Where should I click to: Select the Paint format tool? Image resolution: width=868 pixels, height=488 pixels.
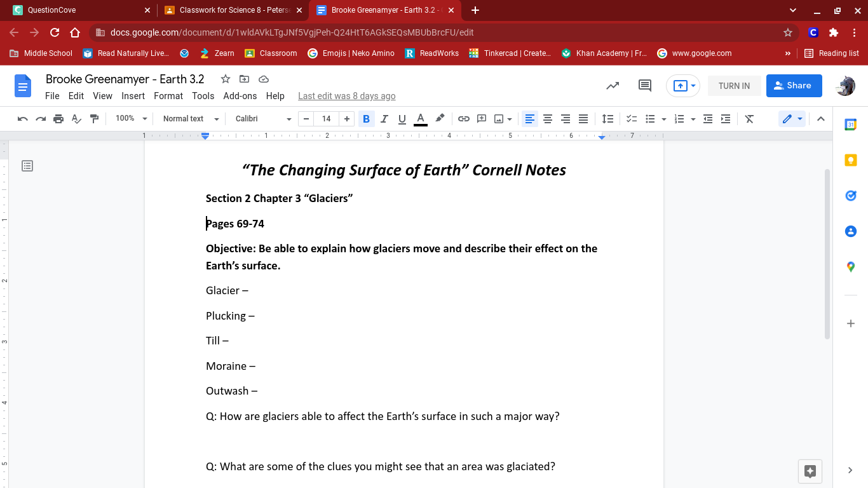(x=95, y=119)
